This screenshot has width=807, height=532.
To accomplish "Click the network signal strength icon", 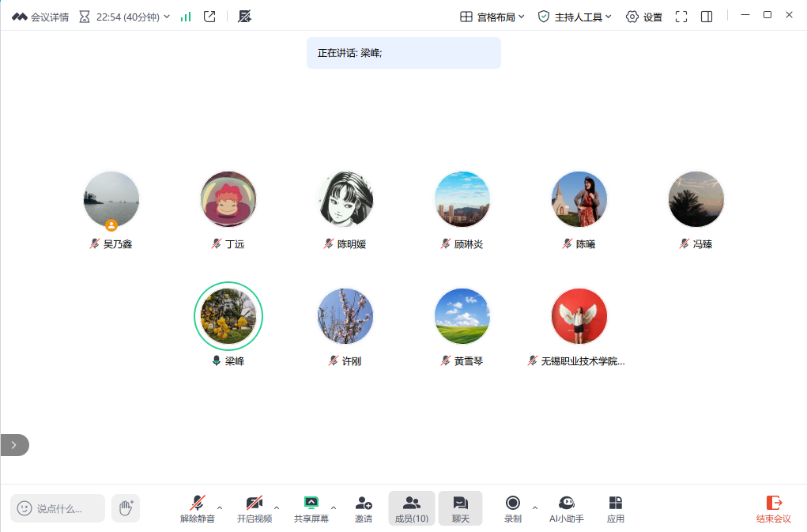I will tap(186, 17).
